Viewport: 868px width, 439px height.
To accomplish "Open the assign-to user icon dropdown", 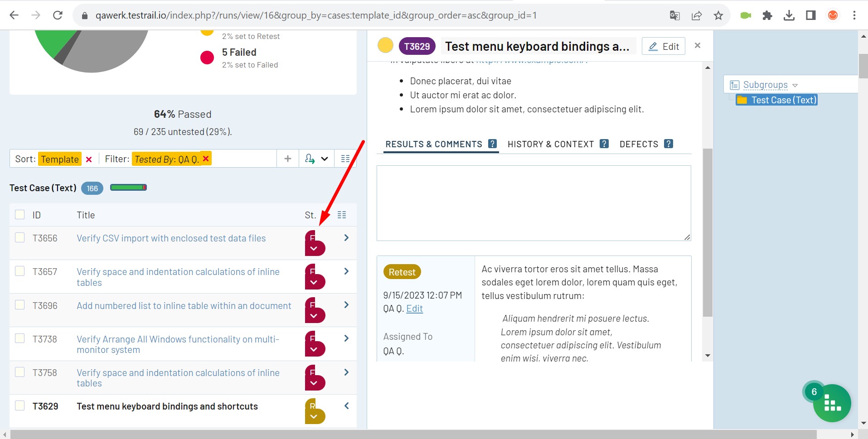I will (316, 159).
